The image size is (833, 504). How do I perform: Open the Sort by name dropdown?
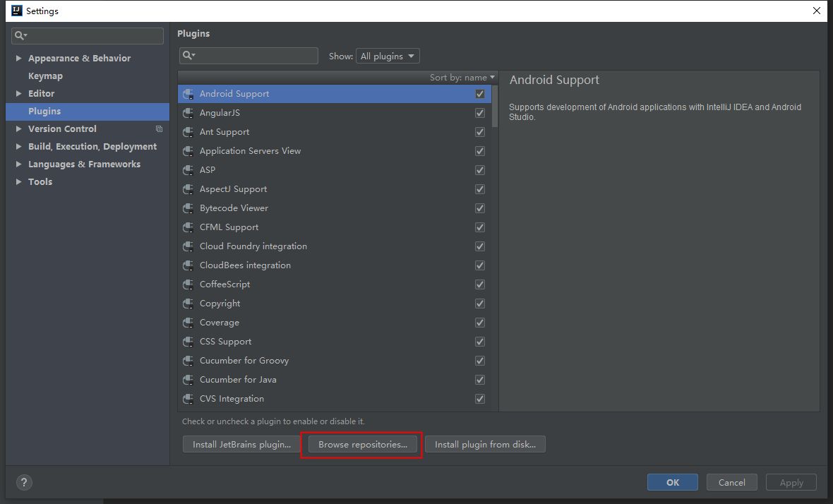click(x=462, y=78)
